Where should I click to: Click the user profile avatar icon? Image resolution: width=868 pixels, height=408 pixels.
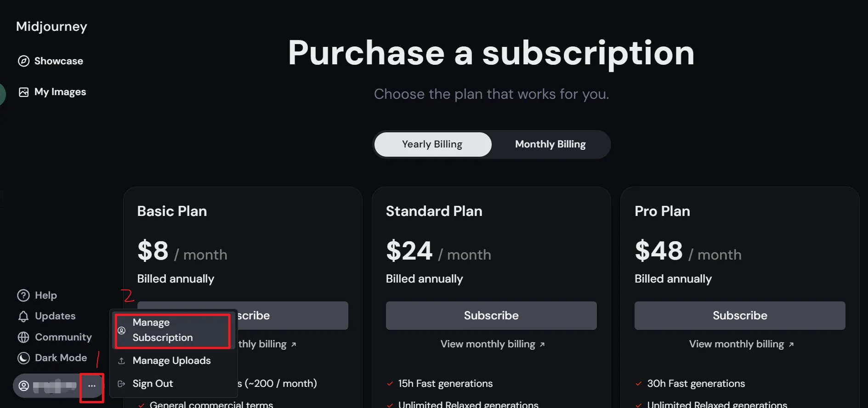[24, 386]
